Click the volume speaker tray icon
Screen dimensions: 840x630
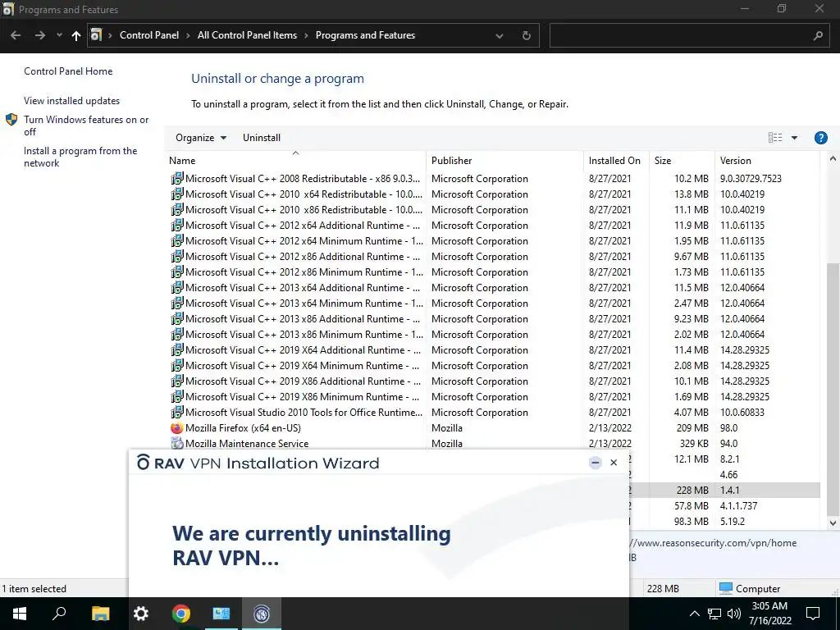[734, 614]
